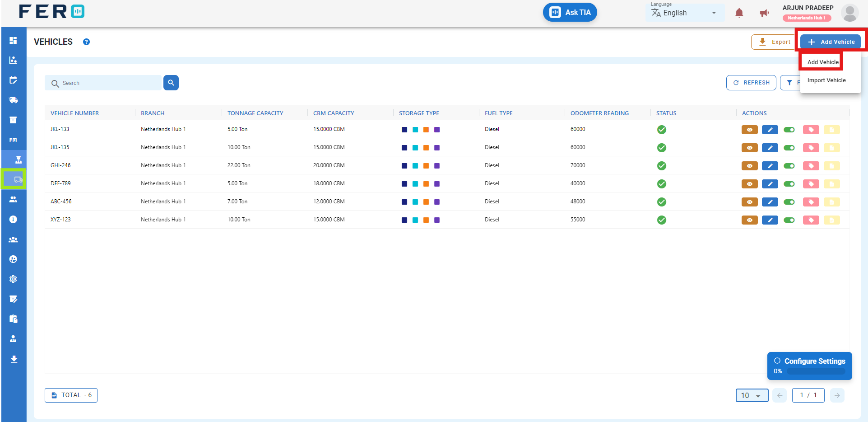Open the clipboard icon in sidebar
Image resolution: width=868 pixels, height=422 pixels.
click(x=13, y=319)
